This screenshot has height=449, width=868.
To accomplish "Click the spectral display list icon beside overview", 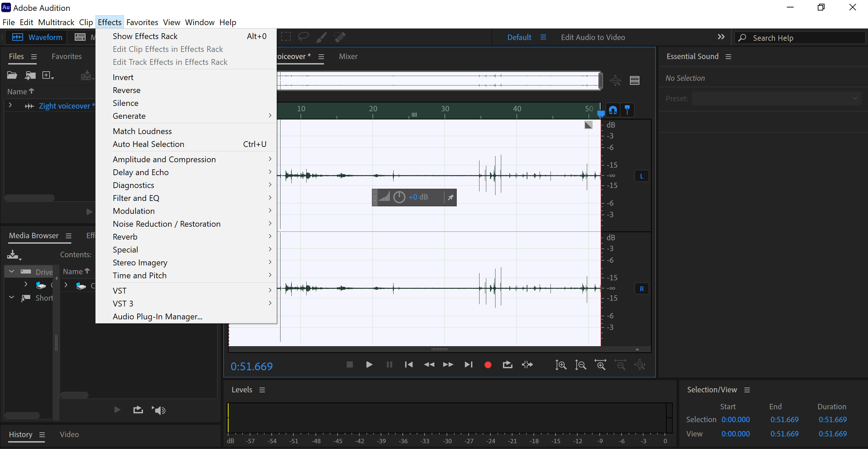I will click(x=634, y=80).
